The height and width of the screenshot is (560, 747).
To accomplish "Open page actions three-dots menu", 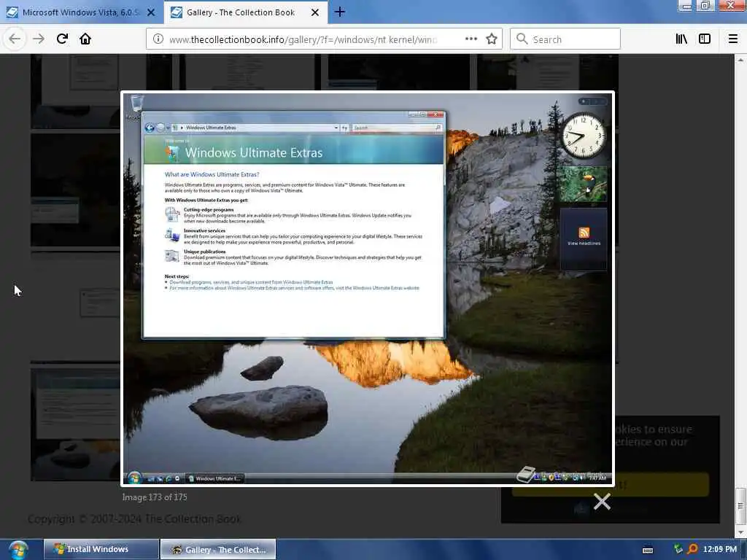I will coord(471,39).
